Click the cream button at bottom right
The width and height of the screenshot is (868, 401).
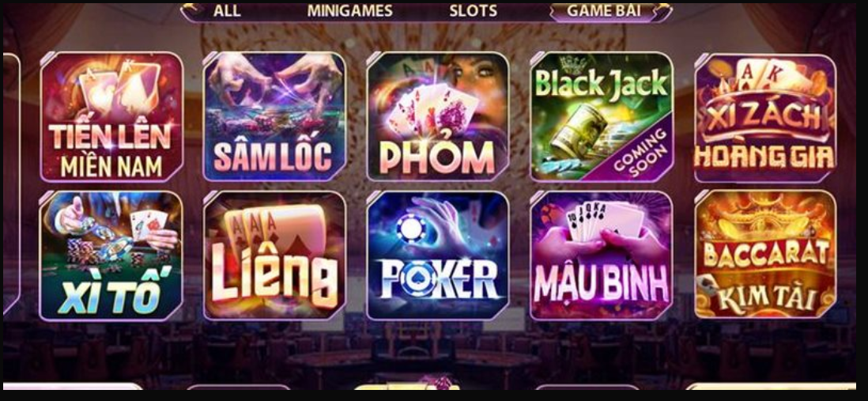pos(771,386)
